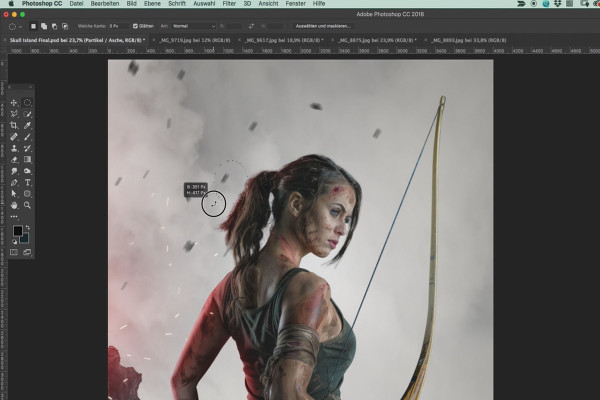Switch to the _MG_9617.jpg document tab
This screenshot has height=400, width=600.
point(283,40)
